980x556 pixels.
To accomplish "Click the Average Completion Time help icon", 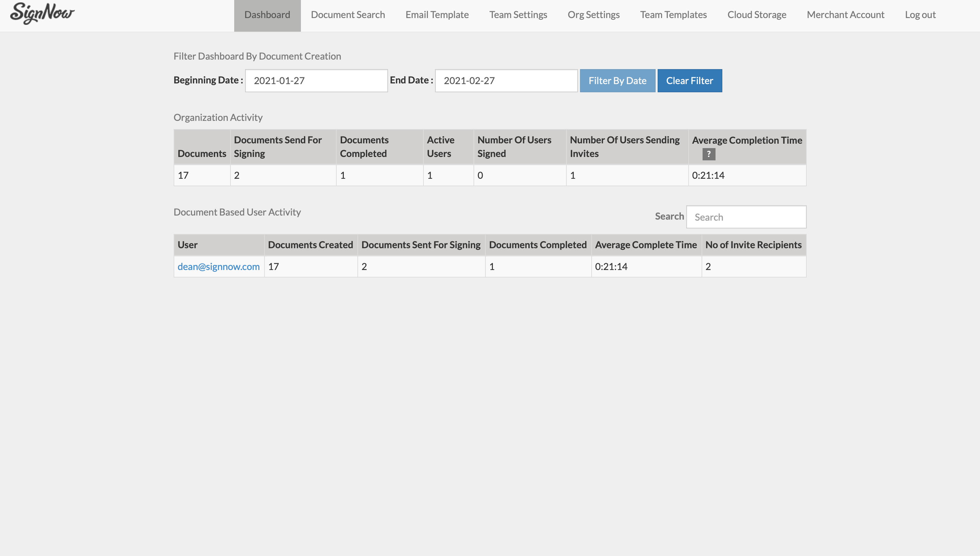I will (709, 154).
